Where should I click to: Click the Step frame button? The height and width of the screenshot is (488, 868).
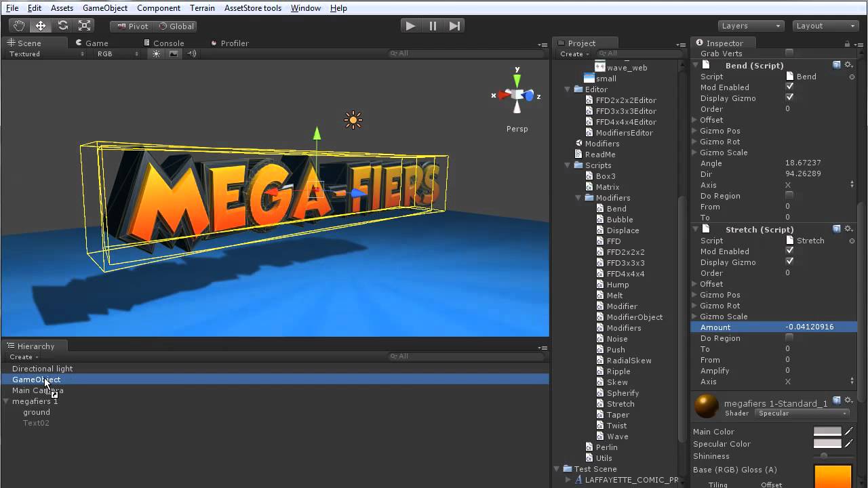point(454,26)
